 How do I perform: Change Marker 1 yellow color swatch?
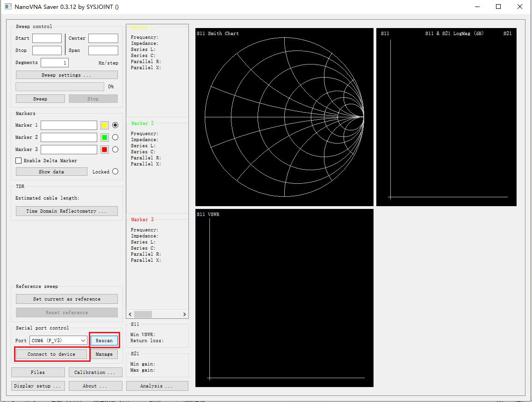(x=104, y=125)
